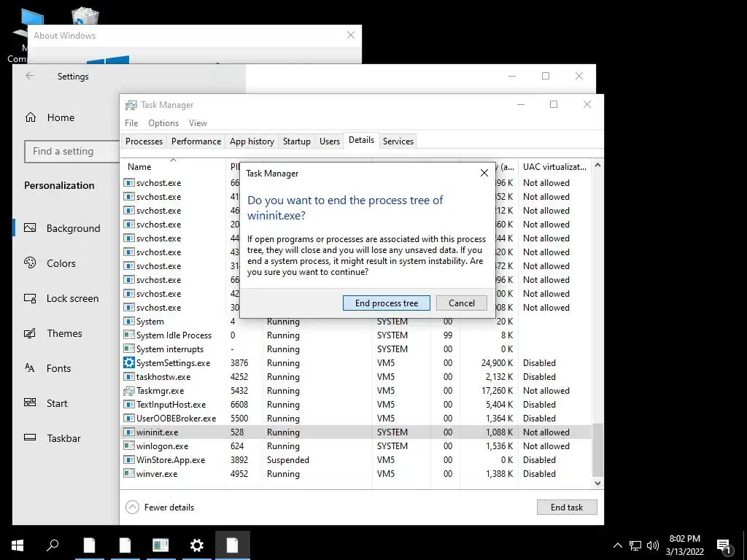The height and width of the screenshot is (560, 747).
Task: Click the Settings back arrow
Action: [x=30, y=76]
